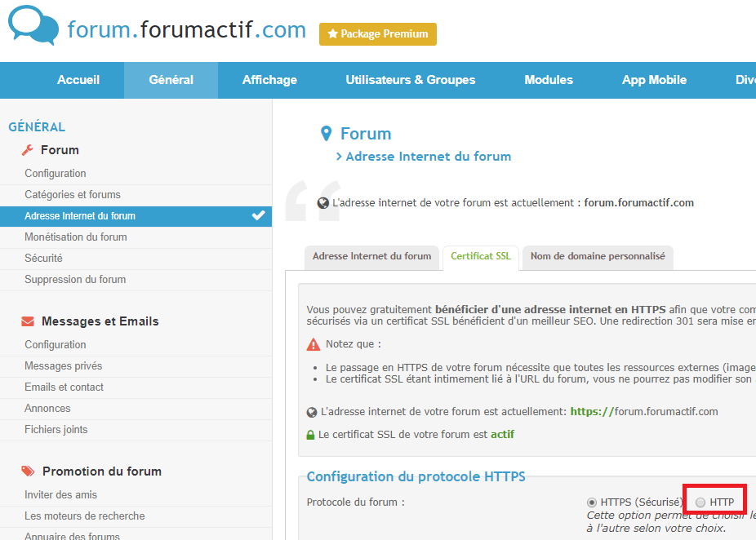Viewport: 756px width, 540px height.
Task: Open the https://forum.forumactif.com address link
Action: 644,412
